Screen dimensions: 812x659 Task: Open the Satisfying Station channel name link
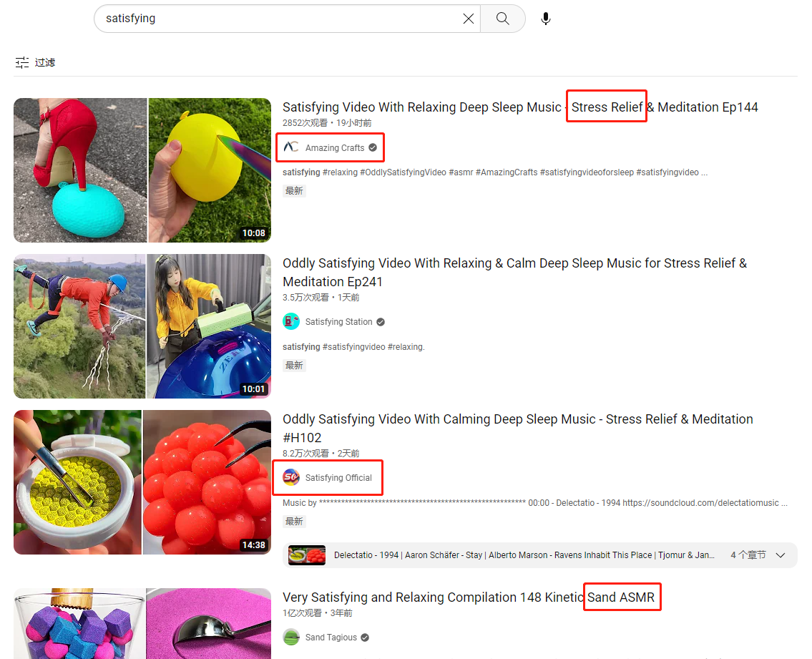(338, 322)
